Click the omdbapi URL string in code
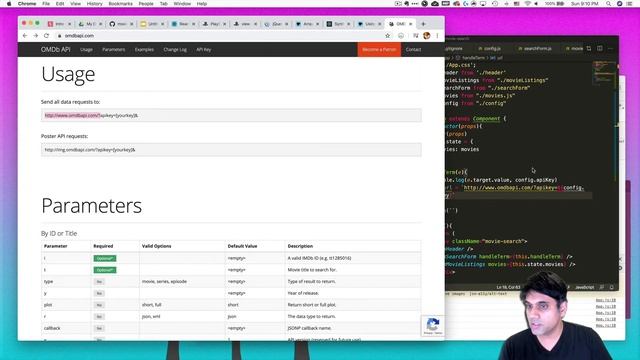Image resolution: width=640 pixels, height=360 pixels. pyautogui.click(x=510, y=188)
